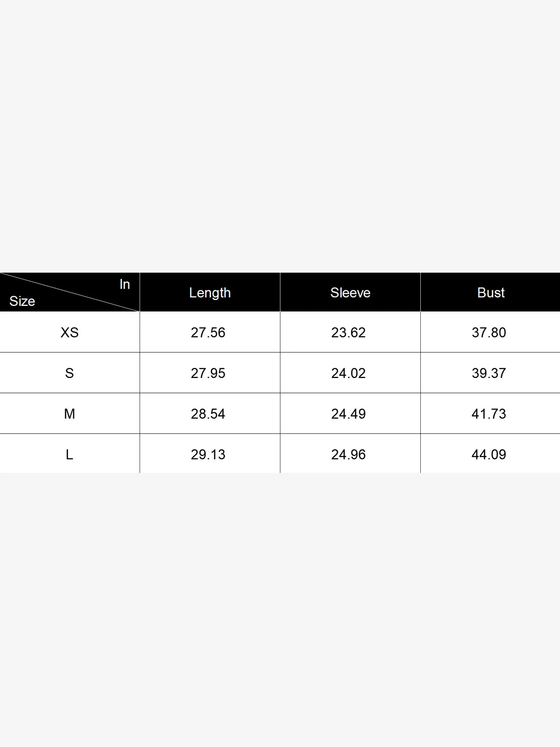
Task: Click the 23.62 sleeve value
Action: tap(348, 332)
